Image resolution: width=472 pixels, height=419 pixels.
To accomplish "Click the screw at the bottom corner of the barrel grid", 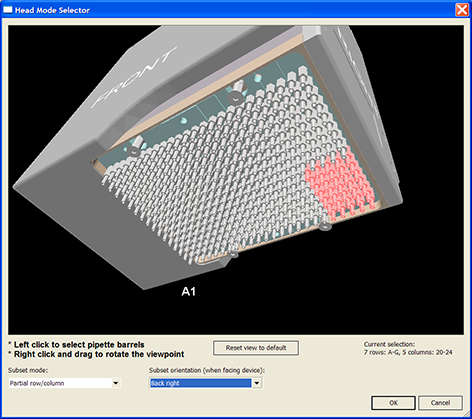I will click(234, 254).
